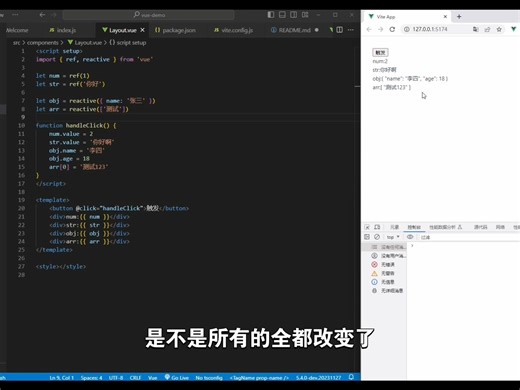The height and width of the screenshot is (390, 520).
Task: Click the live expression eye icon
Action: tap(410, 237)
